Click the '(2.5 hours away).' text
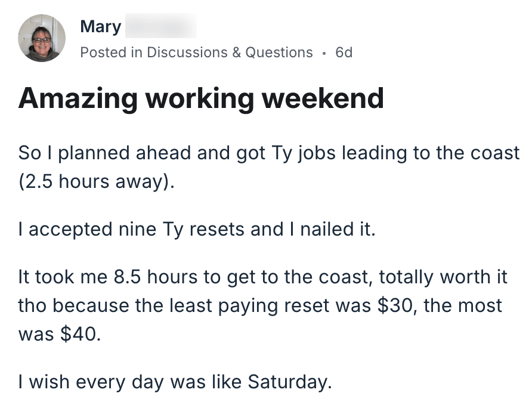 pos(97,181)
